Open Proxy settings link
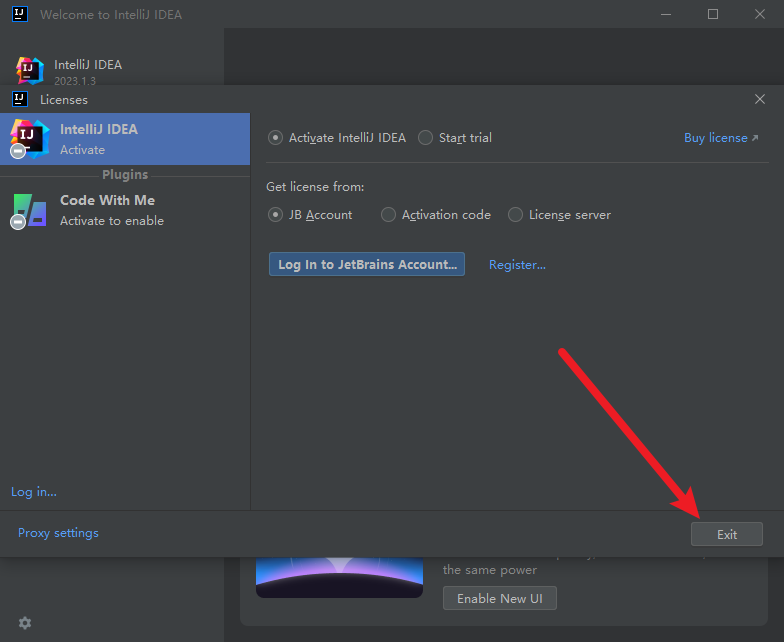 58,533
